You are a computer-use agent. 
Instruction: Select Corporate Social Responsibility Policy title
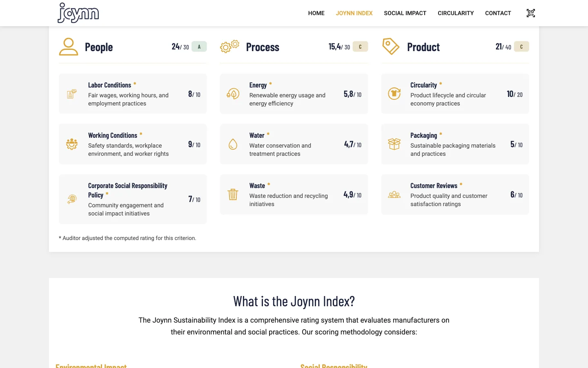click(x=128, y=190)
